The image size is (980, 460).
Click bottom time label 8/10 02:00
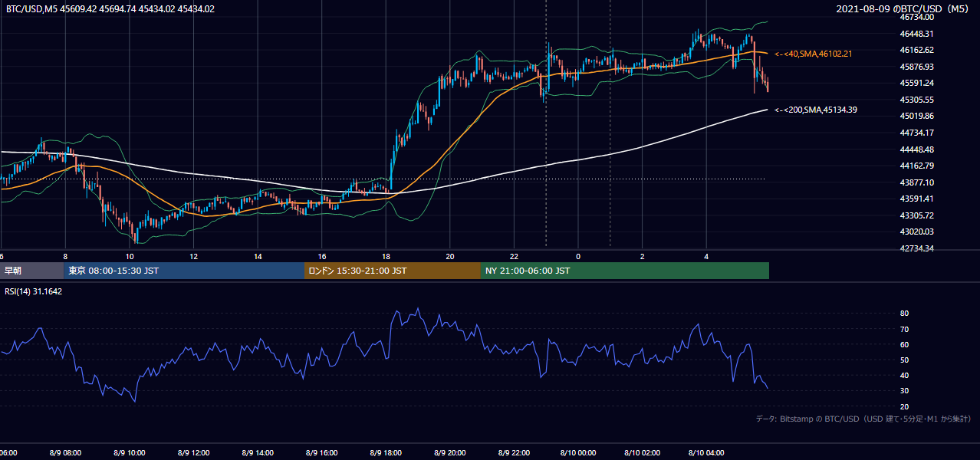[643, 453]
